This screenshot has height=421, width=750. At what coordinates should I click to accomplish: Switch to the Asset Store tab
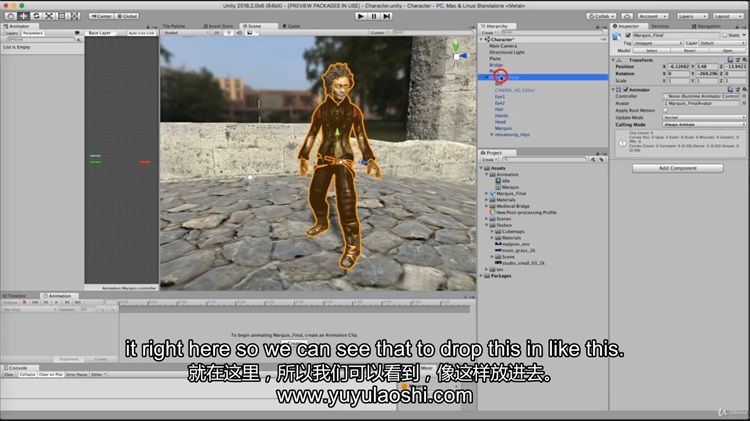pyautogui.click(x=218, y=26)
